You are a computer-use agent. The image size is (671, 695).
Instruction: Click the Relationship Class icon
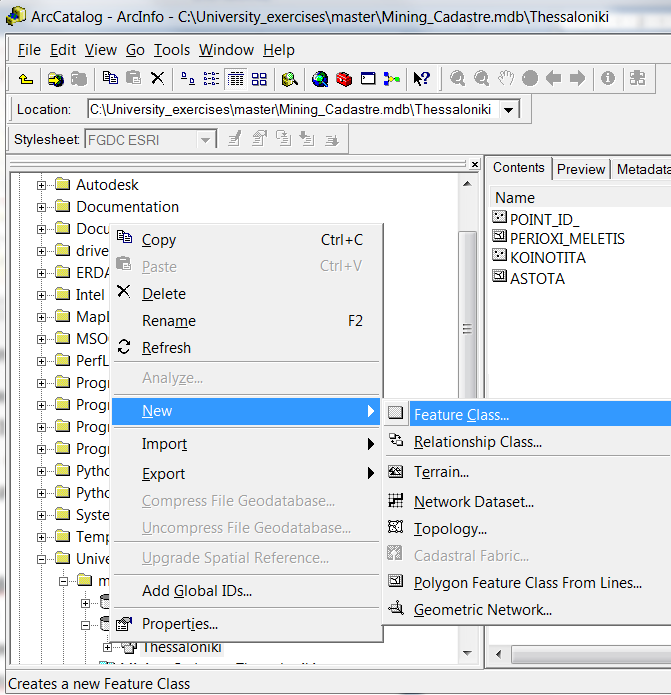395,440
